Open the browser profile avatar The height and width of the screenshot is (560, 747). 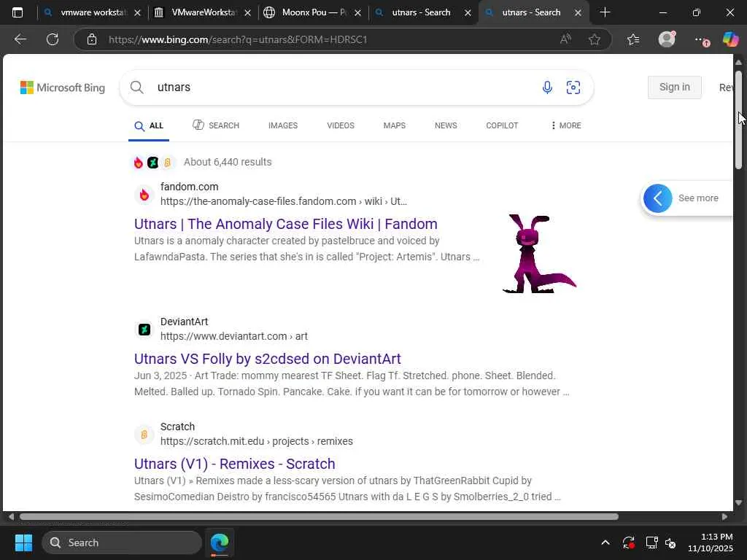[667, 39]
